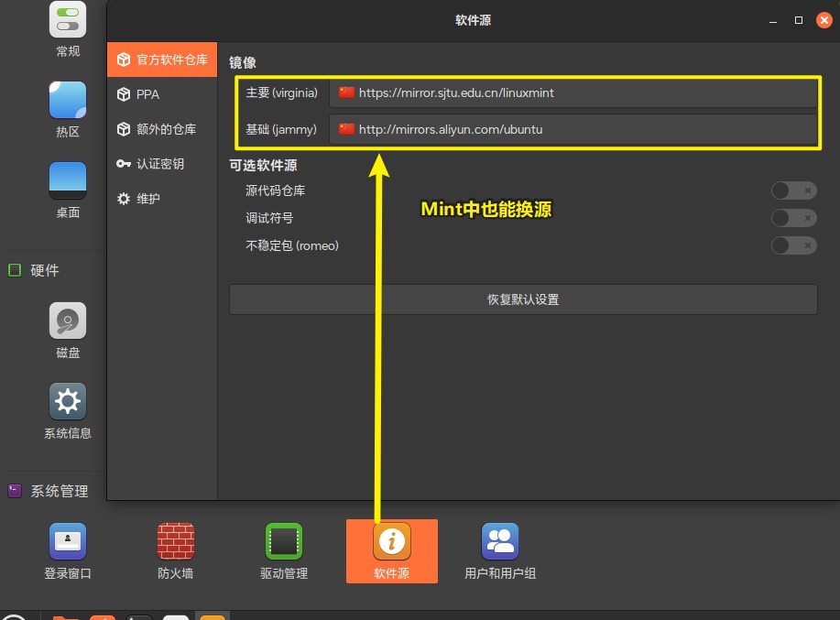Select the 主要 (virginia) mirror field
Viewport: 840px width, 620px height.
573,93
